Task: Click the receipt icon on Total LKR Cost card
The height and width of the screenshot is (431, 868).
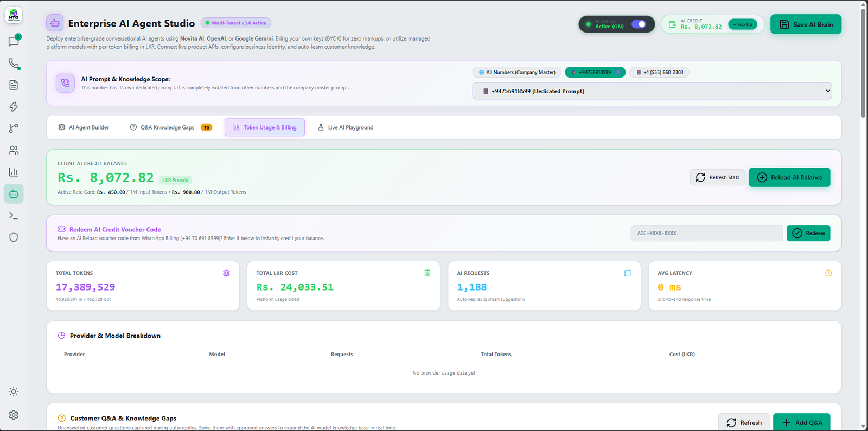Action: (427, 273)
